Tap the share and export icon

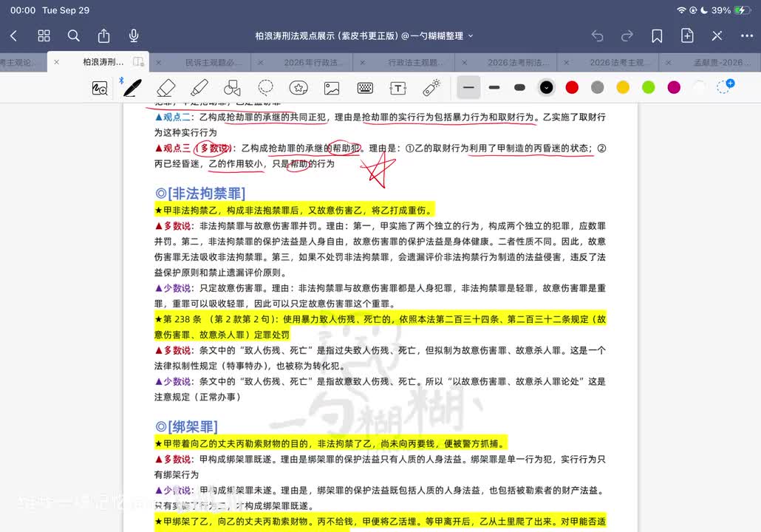coord(103,35)
